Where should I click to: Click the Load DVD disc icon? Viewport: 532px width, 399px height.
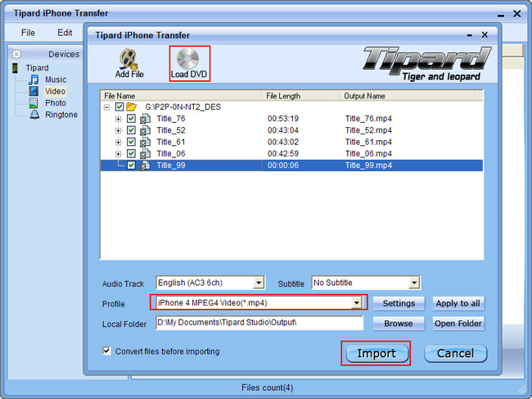(187, 58)
